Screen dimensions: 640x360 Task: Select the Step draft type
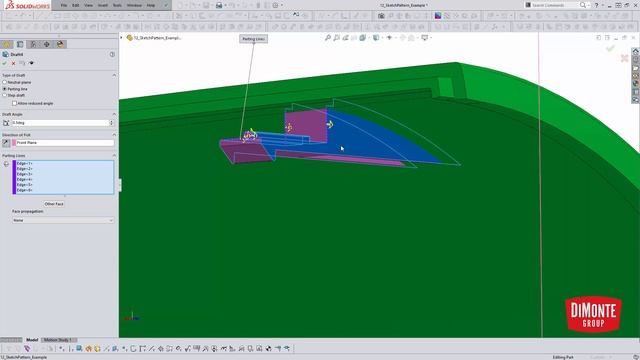4,95
